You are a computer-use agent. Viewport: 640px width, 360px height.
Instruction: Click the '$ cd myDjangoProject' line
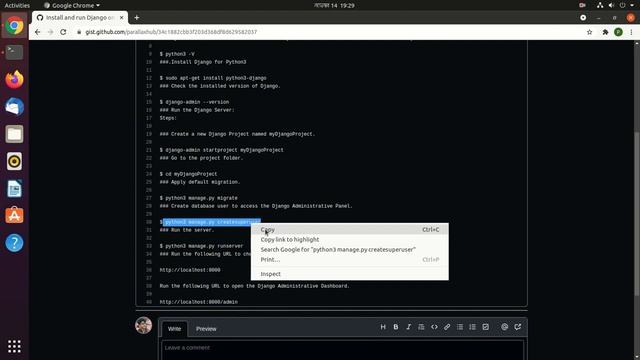[x=189, y=174]
